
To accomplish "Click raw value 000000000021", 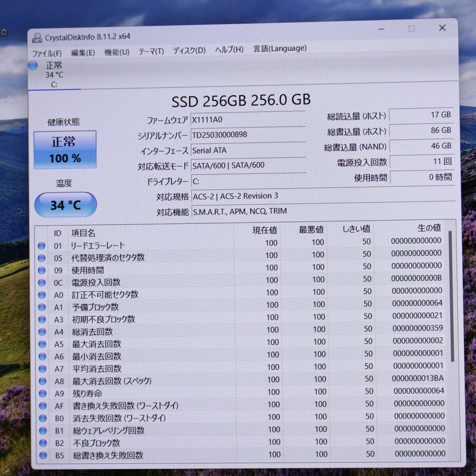I will tap(417, 316).
